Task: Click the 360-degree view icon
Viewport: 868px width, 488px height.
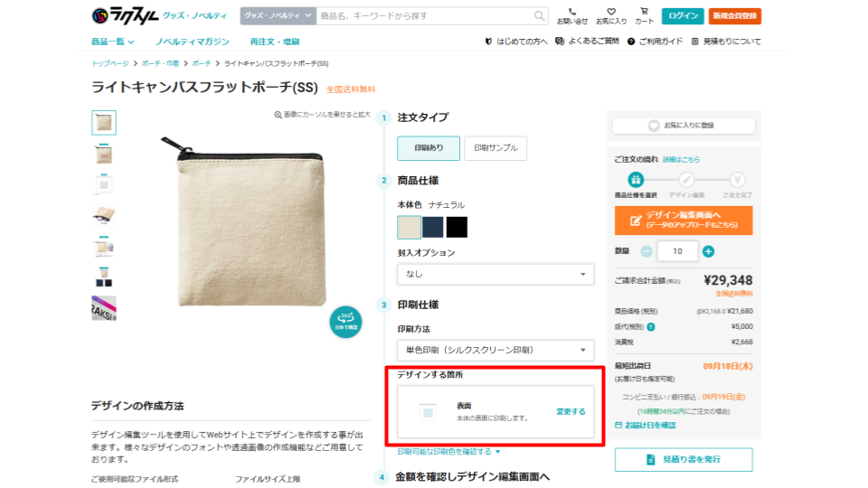Action: [x=345, y=322]
